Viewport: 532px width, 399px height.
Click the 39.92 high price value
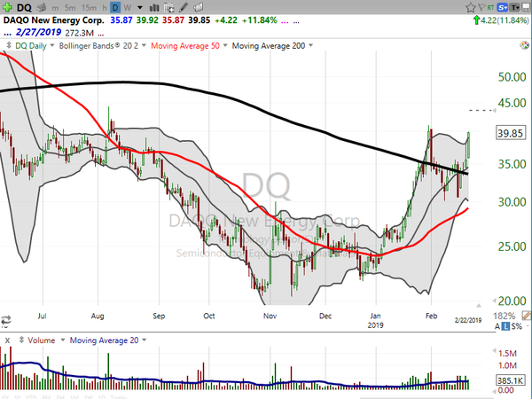[147, 20]
